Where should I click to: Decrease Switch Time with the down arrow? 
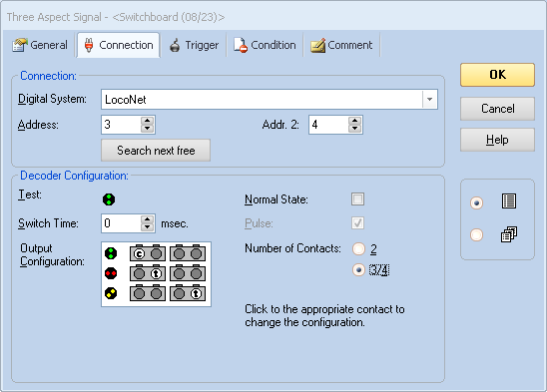pyautogui.click(x=147, y=227)
